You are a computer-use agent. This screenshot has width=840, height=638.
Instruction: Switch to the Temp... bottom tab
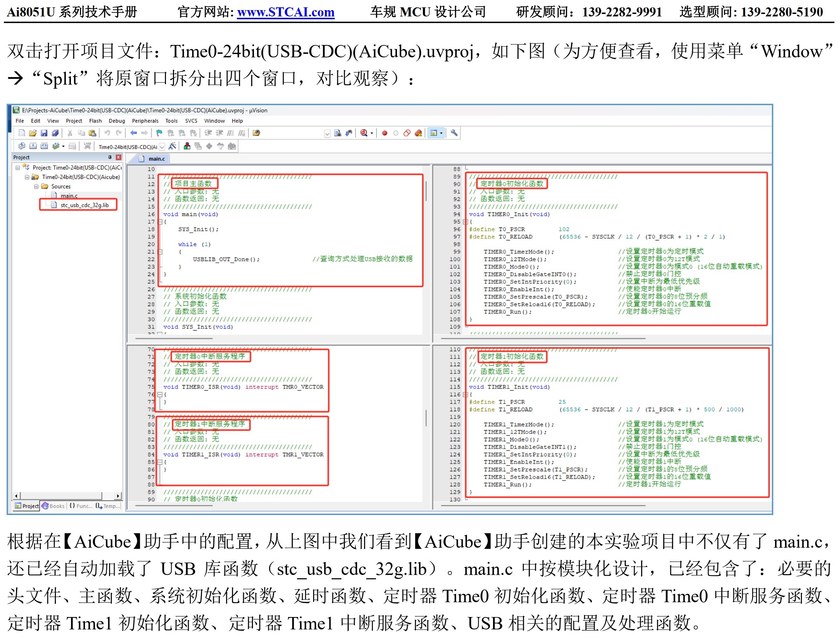(x=108, y=506)
